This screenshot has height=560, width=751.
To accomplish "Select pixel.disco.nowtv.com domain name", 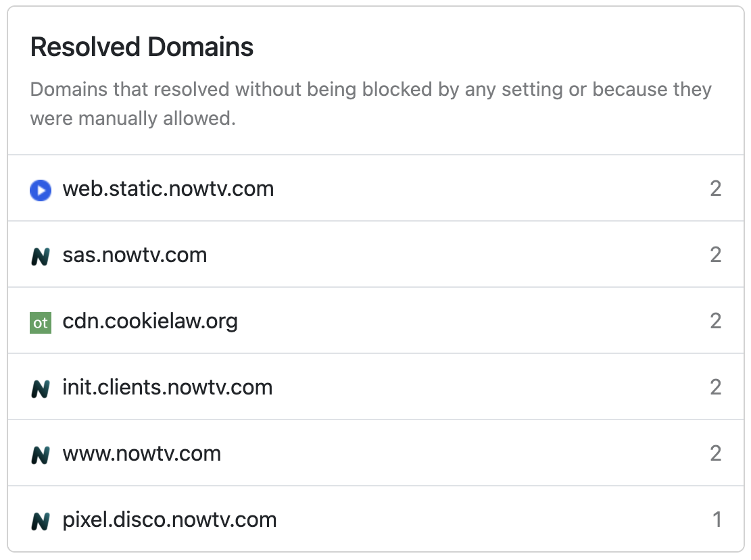I will [x=170, y=519].
